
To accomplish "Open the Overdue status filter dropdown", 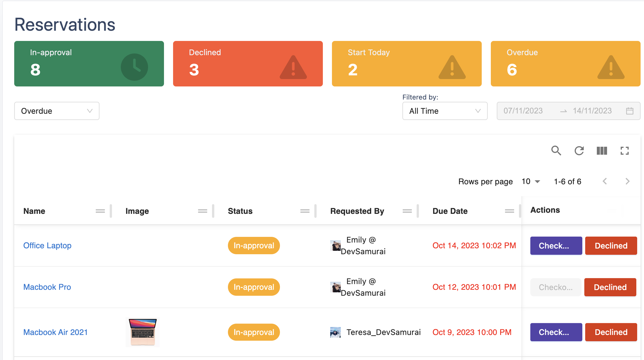I will [x=57, y=111].
